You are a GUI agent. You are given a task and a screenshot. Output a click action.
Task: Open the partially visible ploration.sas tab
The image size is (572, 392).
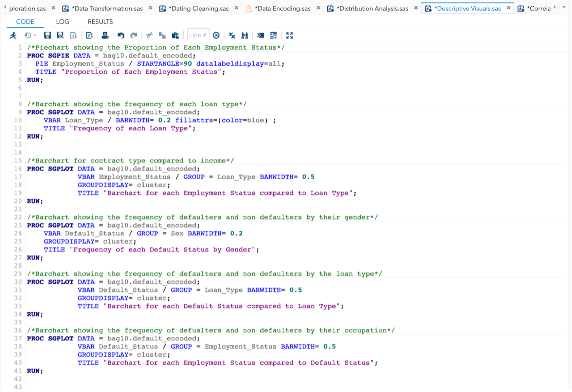27,8
